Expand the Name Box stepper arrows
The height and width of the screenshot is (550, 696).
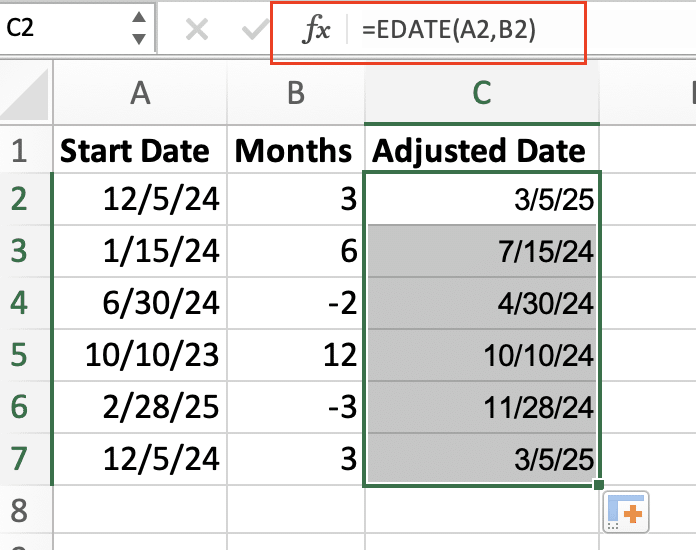(139, 30)
